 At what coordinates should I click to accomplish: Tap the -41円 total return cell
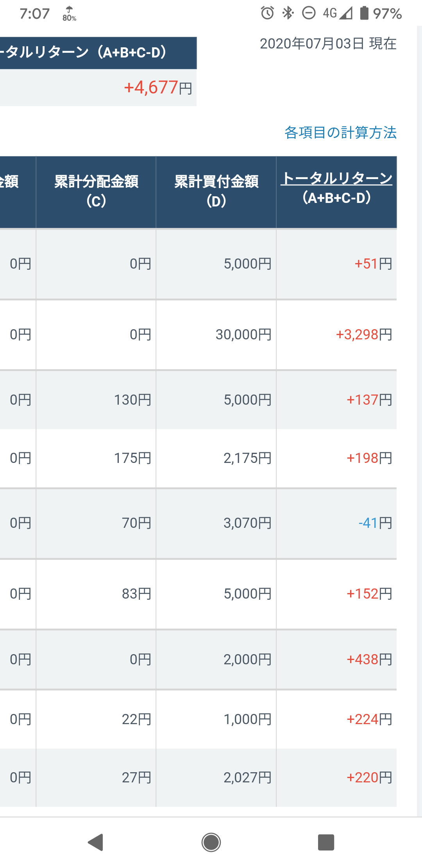(x=336, y=523)
